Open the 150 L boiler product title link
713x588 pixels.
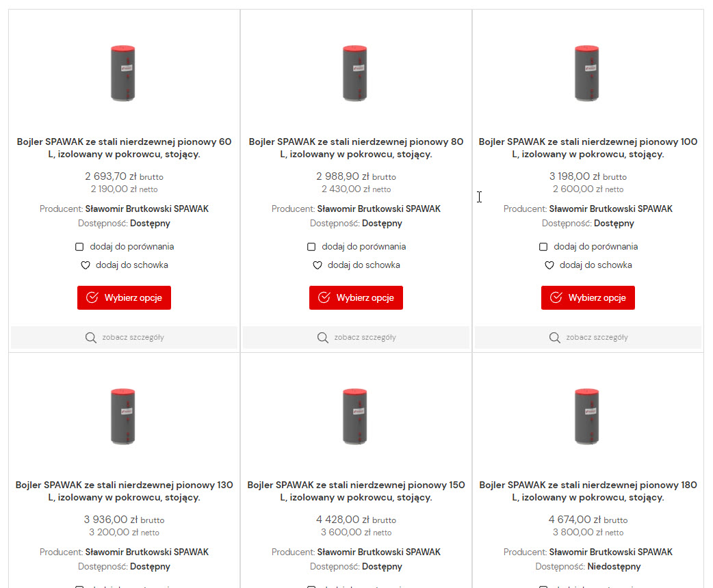356,491
